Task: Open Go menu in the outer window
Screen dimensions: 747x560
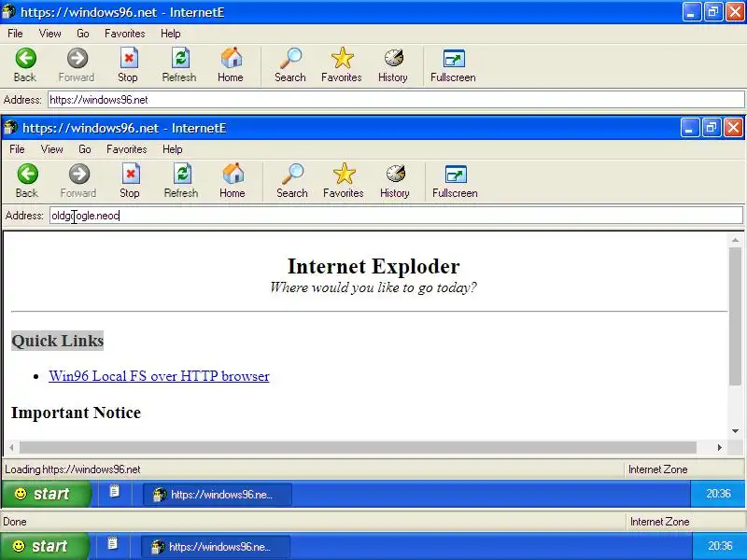Action: 83,34
